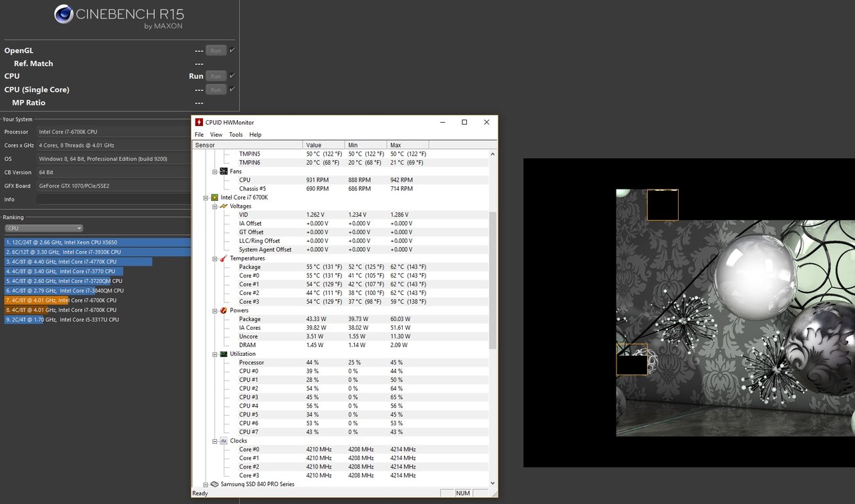
Task: Click the Samsung SSD 840 PRO drive icon
Action: click(x=214, y=484)
